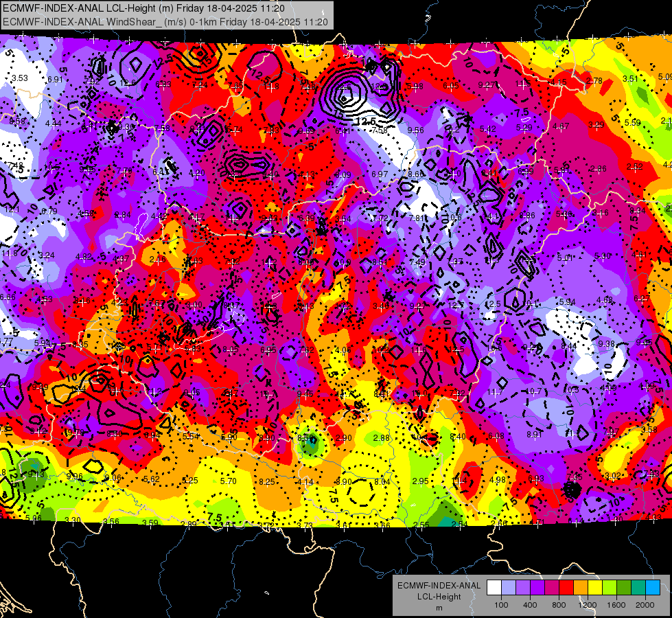The height and width of the screenshot is (618, 672).
Task: Click the wind shear value 3.29
Action: [x=596, y=125]
